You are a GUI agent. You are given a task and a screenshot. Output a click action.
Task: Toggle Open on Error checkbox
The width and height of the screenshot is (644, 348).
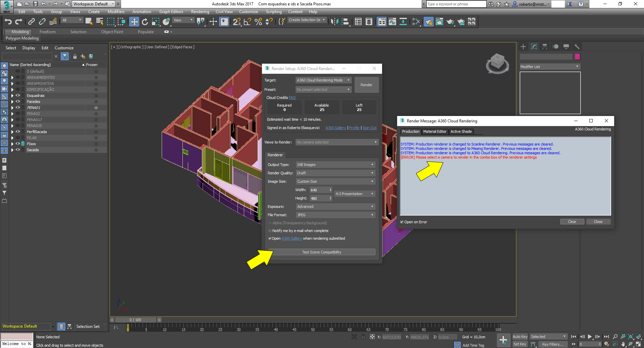[402, 222]
